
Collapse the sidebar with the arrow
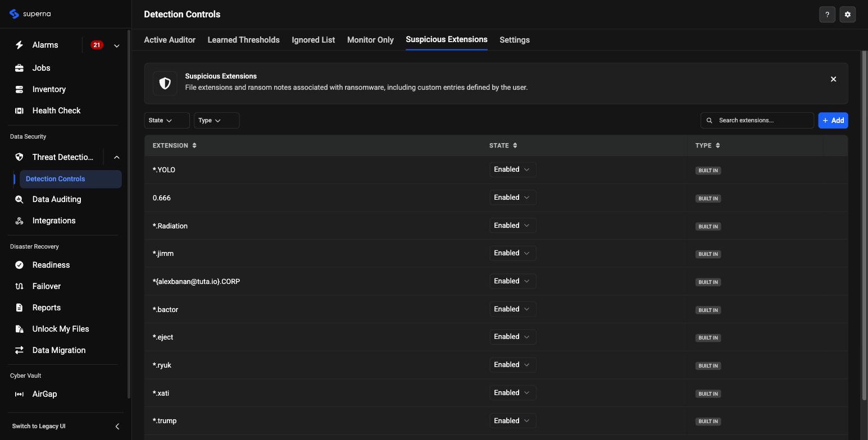click(117, 427)
